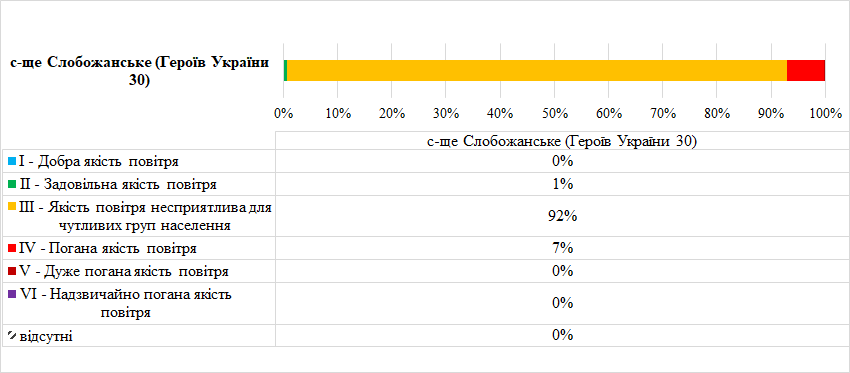The image size is (850, 373).
Task: Select the red bar segment near 100%
Action: pos(806,70)
